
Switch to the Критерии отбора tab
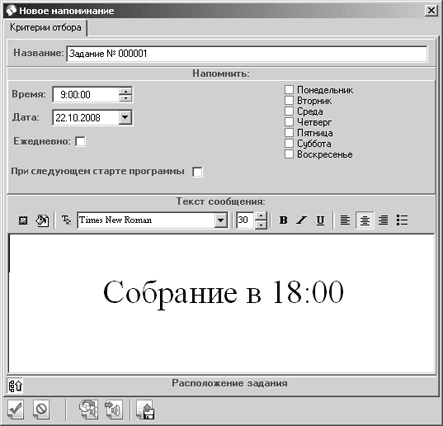coord(46,27)
